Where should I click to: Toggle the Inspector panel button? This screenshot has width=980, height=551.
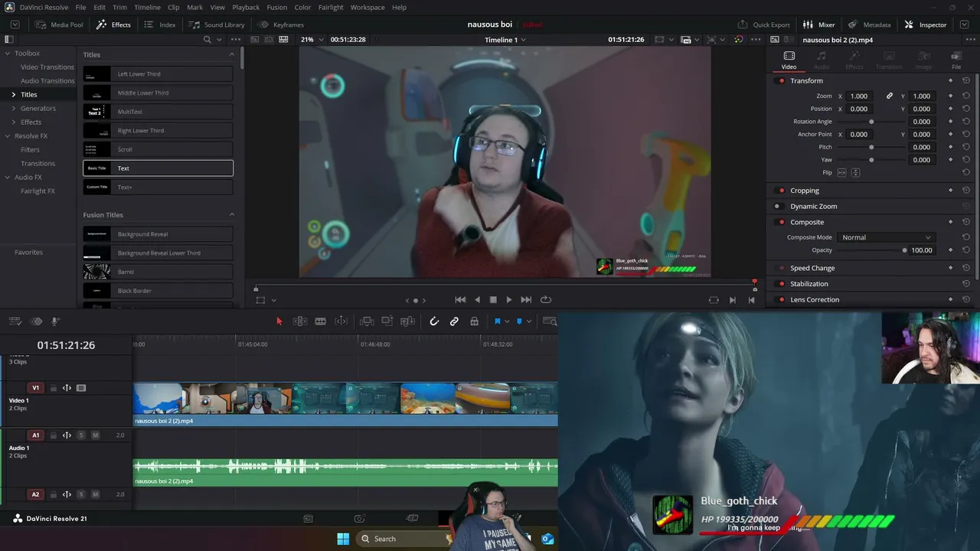926,24
